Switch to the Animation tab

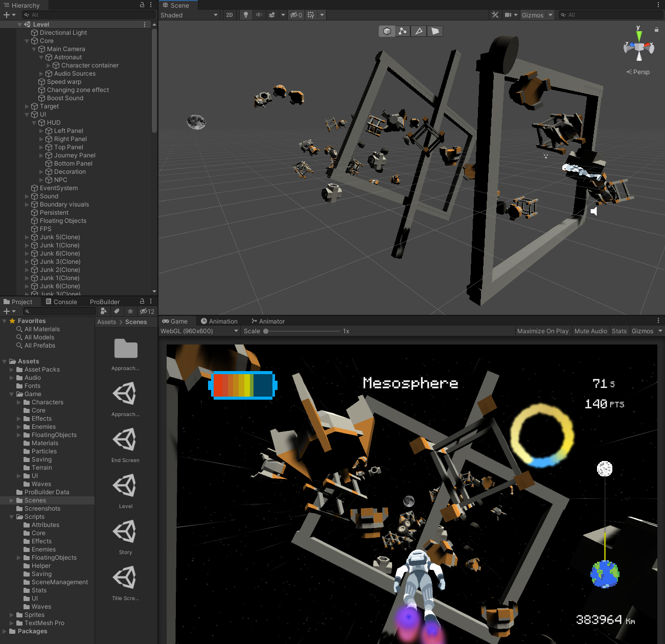[219, 321]
